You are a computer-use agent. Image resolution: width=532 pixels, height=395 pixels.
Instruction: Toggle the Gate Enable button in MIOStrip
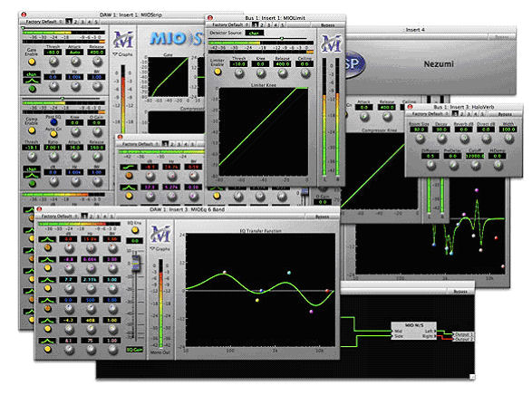(x=32, y=62)
